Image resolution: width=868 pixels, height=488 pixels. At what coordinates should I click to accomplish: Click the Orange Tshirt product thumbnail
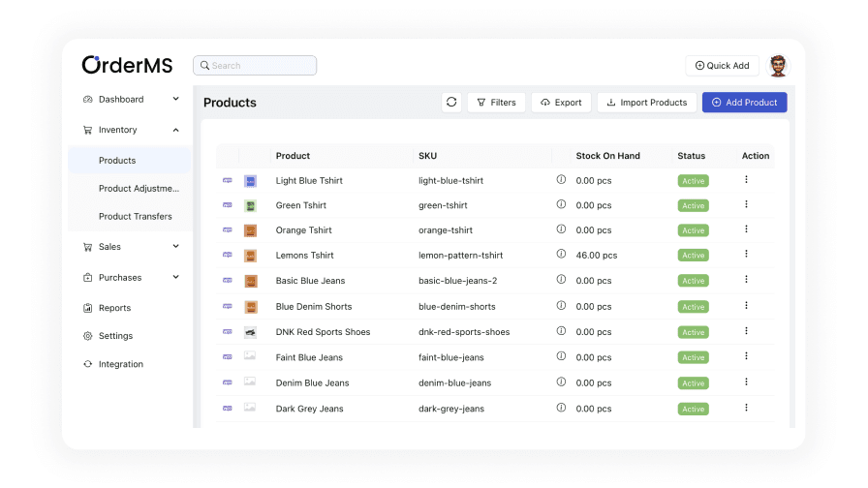[x=250, y=230]
